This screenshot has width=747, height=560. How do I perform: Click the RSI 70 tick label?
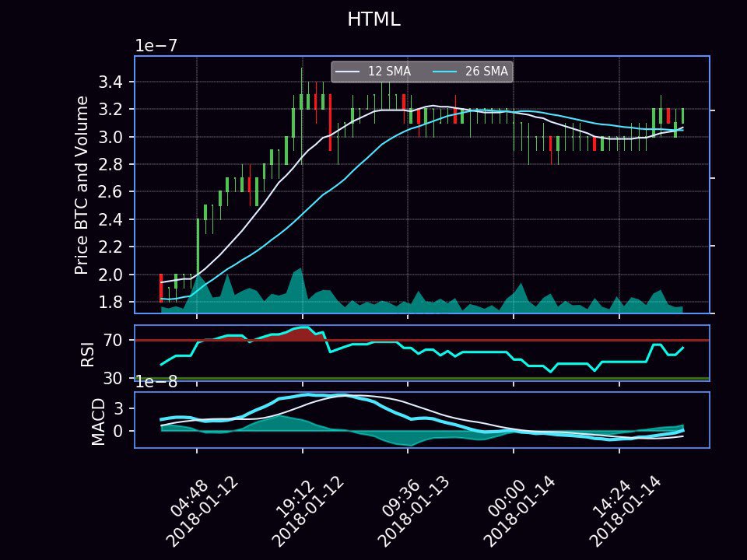pyautogui.click(x=112, y=340)
